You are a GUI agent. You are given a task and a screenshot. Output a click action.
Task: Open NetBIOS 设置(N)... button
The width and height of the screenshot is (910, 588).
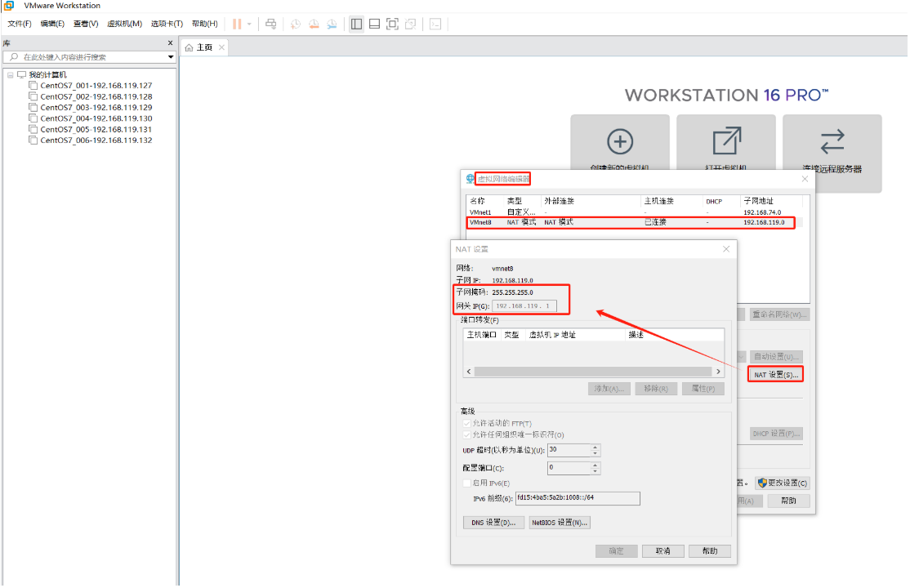pyautogui.click(x=560, y=523)
